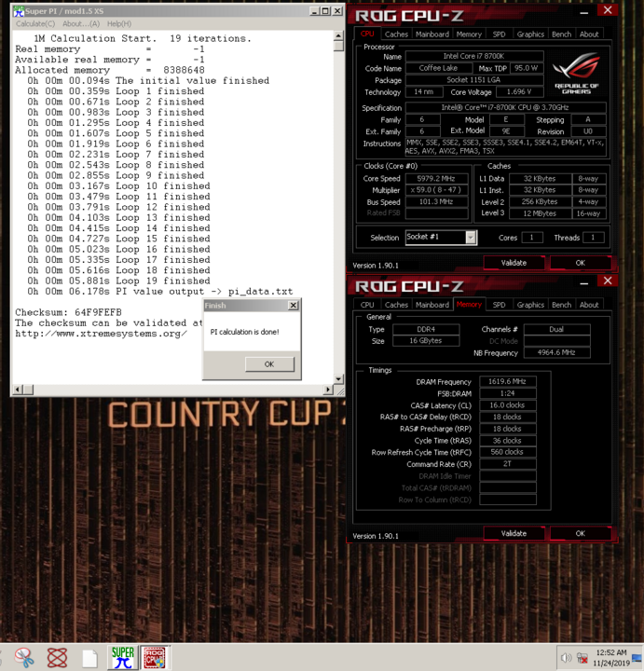Click the Republic of Gamers logo

click(576, 73)
